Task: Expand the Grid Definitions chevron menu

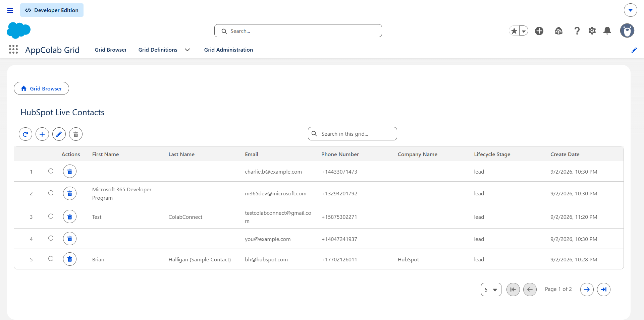Action: 187,50
